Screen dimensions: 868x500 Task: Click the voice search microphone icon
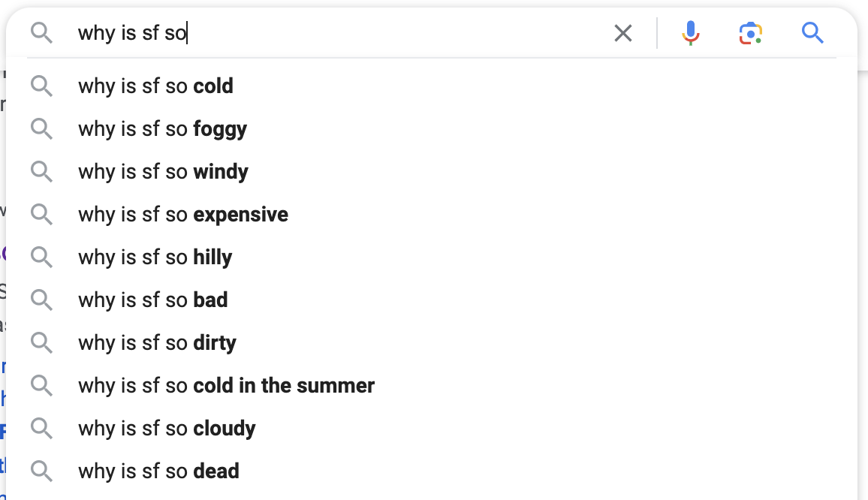click(x=691, y=33)
